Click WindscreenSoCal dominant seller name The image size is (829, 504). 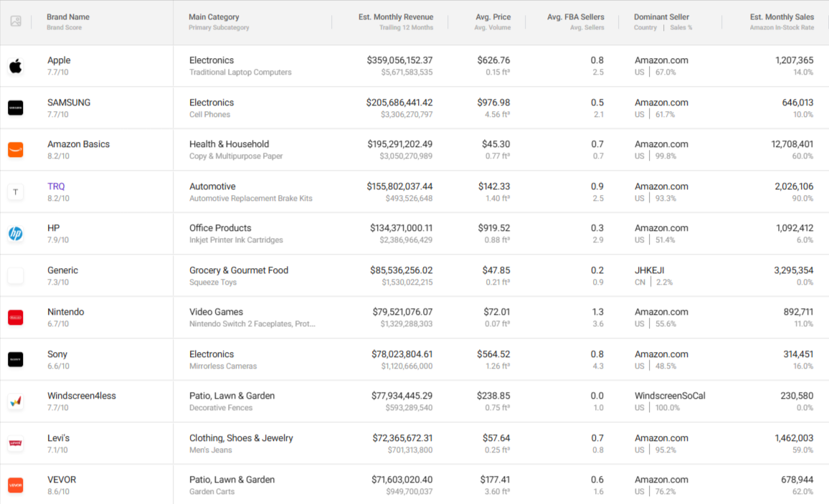pos(670,396)
